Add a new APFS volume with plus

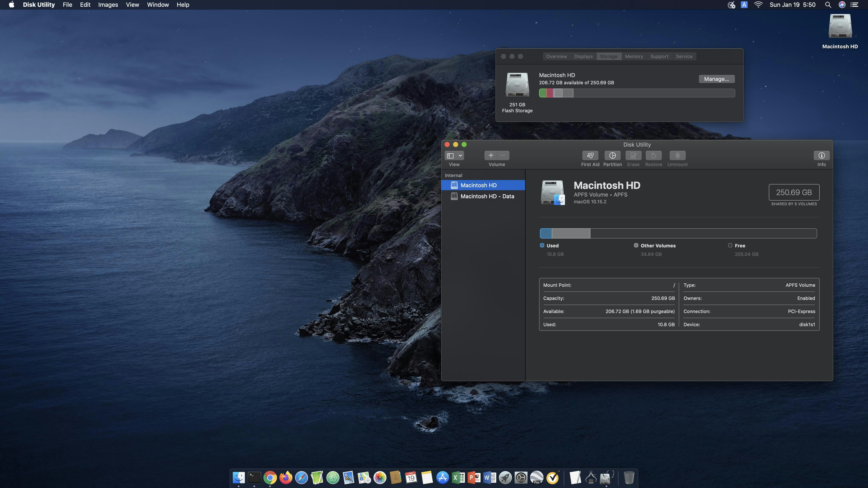[x=491, y=155]
